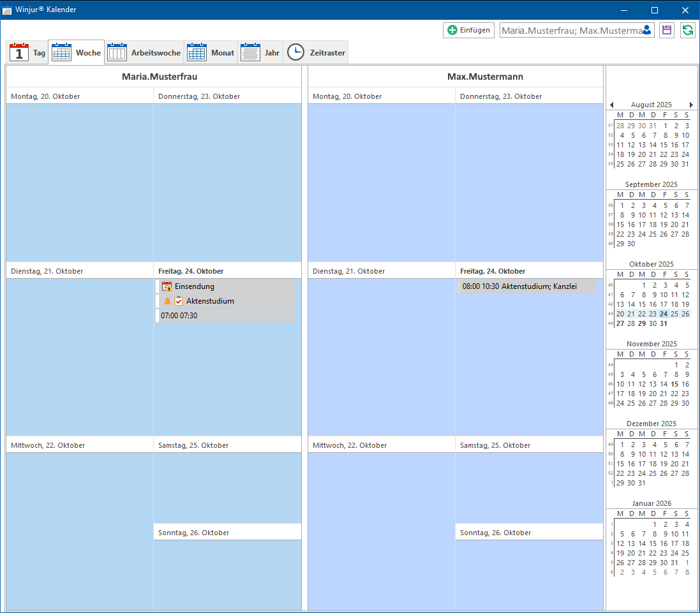Click the user selection person icon
The width and height of the screenshot is (700, 613).
647,31
